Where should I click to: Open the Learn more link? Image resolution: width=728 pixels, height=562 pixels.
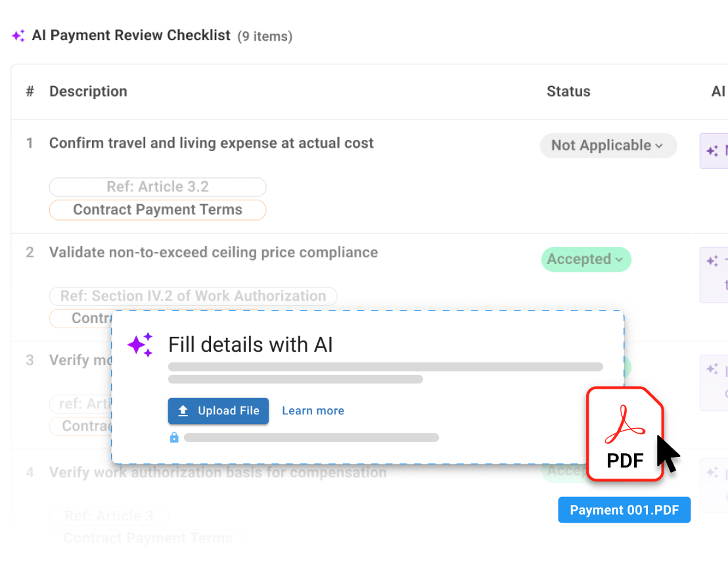pos(313,410)
